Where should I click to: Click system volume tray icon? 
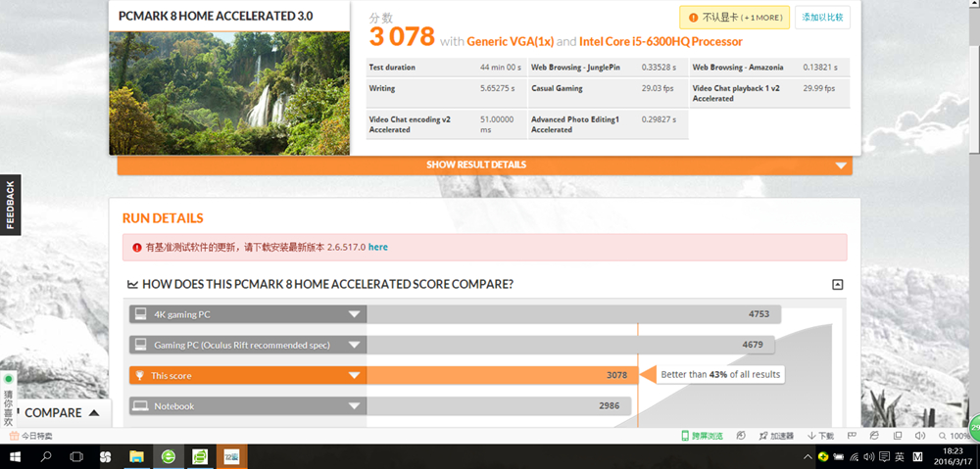(868, 457)
